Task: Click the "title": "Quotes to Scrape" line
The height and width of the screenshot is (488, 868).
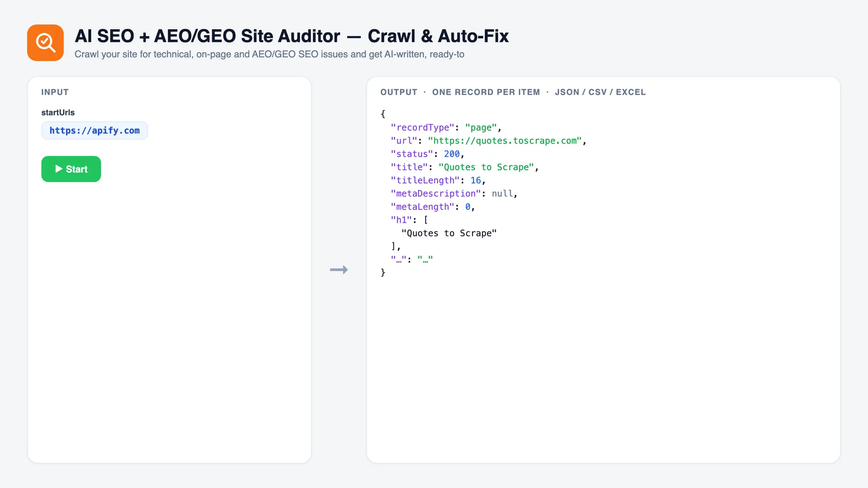Action: 464,167
